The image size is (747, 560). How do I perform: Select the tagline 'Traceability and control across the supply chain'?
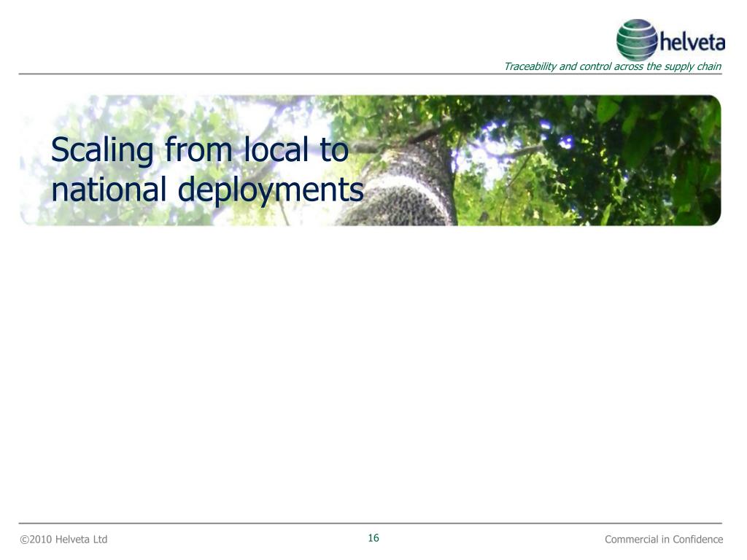pos(613,66)
